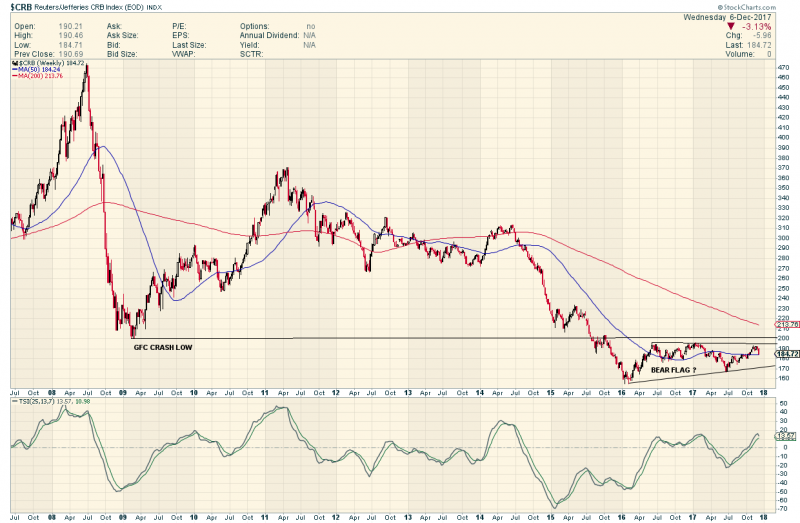Click the date 'Wednesday 6-Dec-2017'
800x523 pixels.
point(727,17)
